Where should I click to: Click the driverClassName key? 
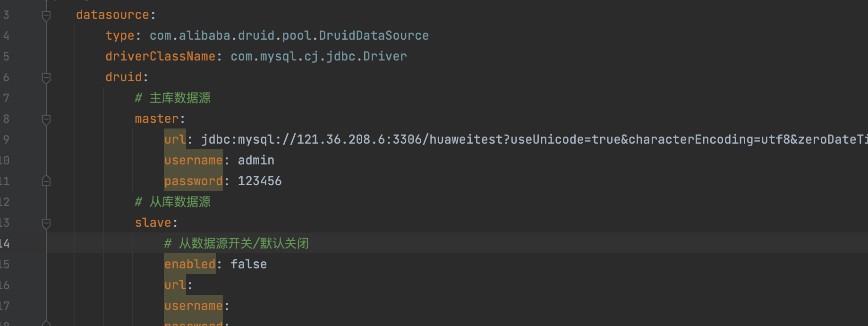(x=161, y=56)
